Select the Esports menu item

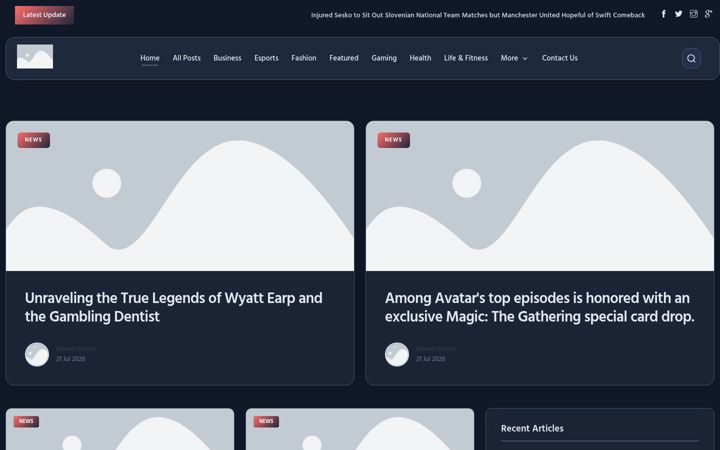[266, 58]
